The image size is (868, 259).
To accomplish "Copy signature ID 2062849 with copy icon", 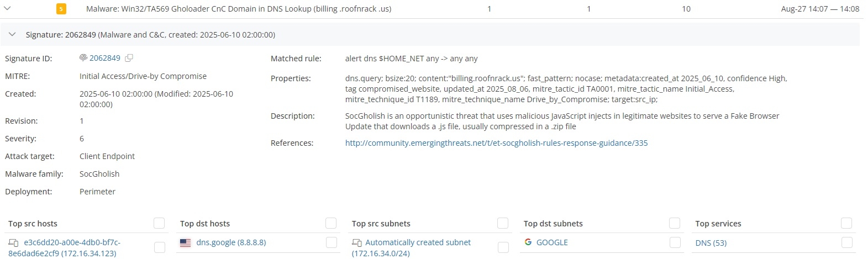I will click(129, 58).
